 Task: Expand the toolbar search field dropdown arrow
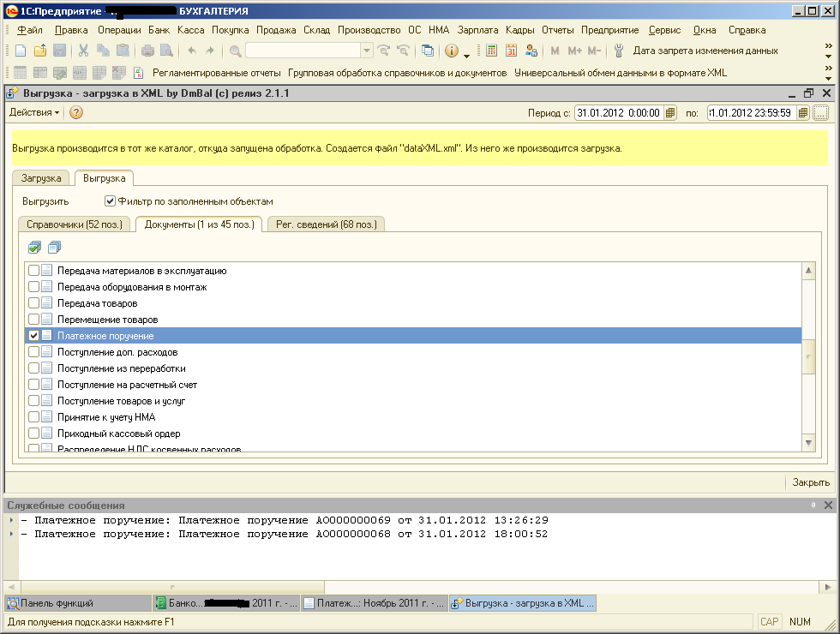tap(367, 51)
